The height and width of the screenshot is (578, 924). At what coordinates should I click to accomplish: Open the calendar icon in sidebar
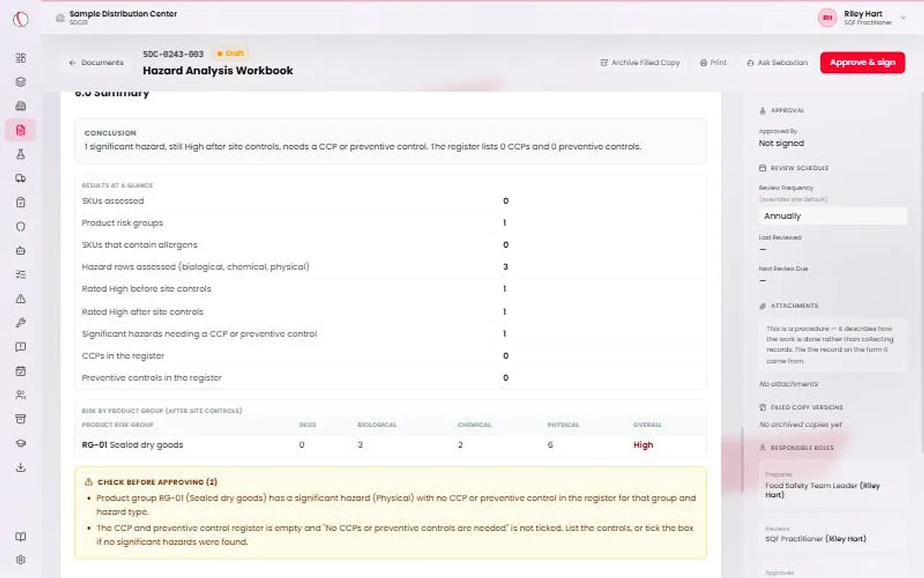click(21, 371)
